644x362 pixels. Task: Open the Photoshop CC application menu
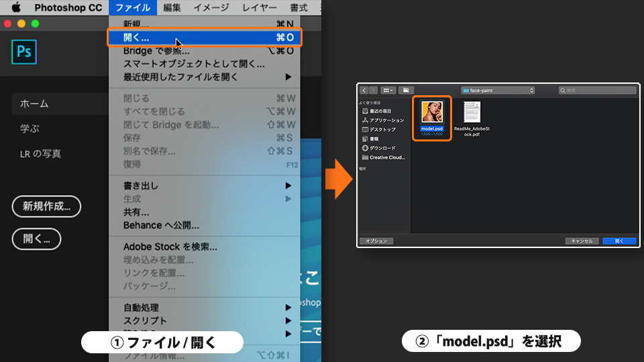[68, 7]
